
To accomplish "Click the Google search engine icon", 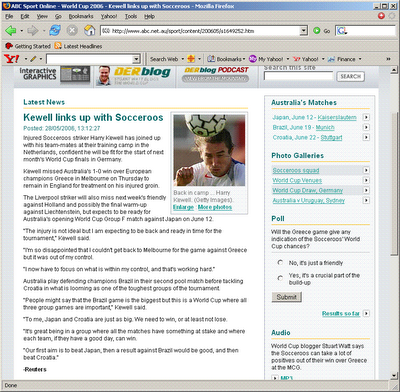I will pyautogui.click(x=342, y=31).
